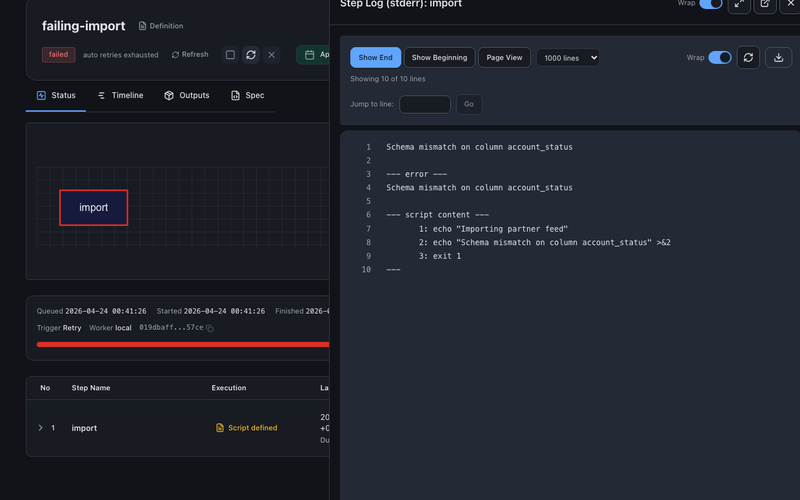800x500 pixels.
Task: Click the failed status badge
Action: click(x=59, y=55)
